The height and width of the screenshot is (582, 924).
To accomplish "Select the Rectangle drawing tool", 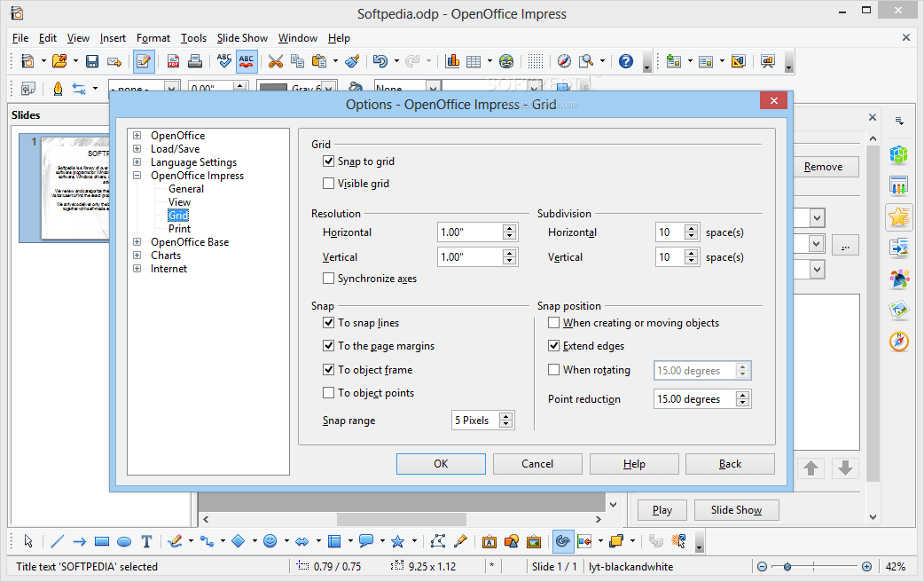I will click(x=102, y=541).
